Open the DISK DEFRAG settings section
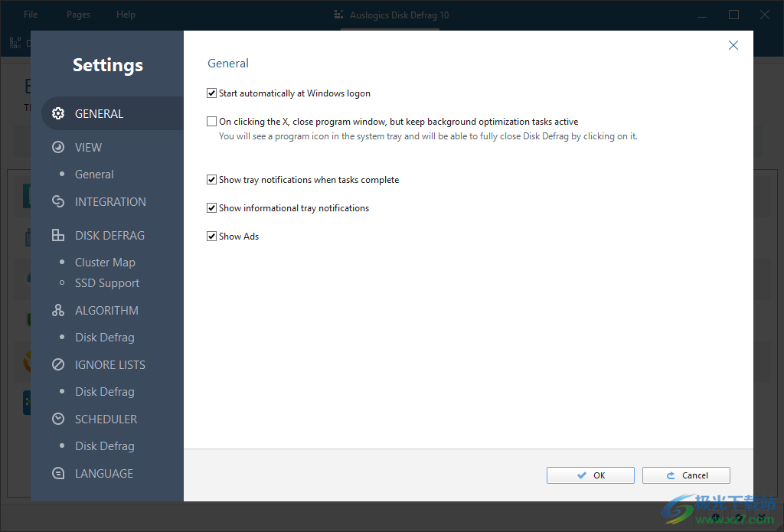This screenshot has height=532, width=784. coord(110,236)
